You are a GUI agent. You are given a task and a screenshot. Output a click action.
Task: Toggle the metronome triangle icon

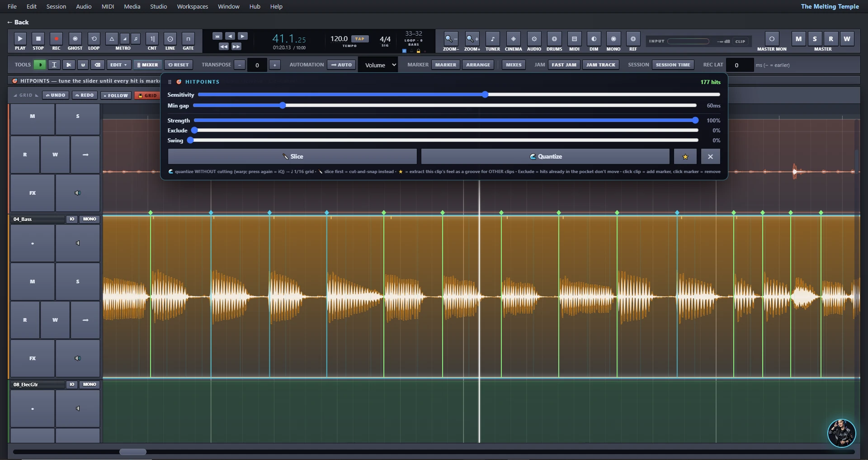(x=112, y=39)
